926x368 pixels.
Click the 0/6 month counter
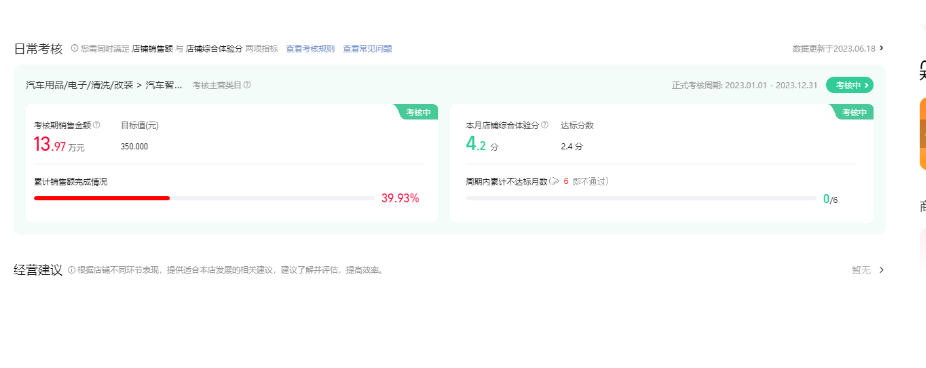(x=830, y=199)
